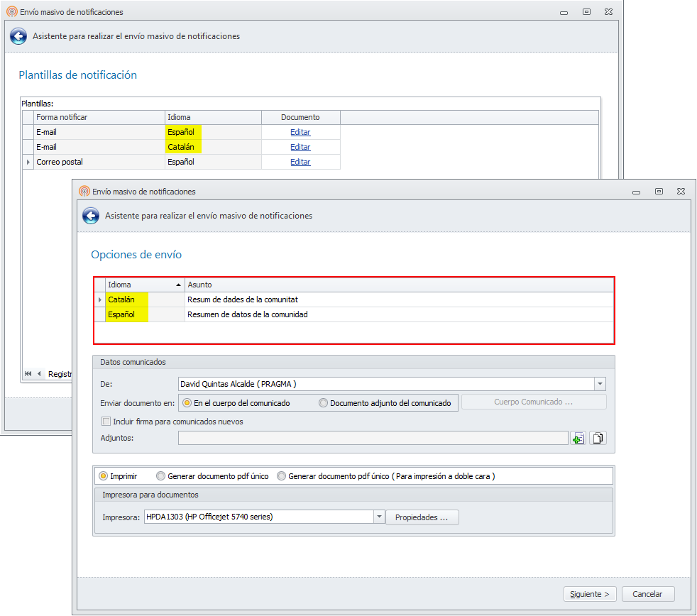Minimize the background notification window

564,13
